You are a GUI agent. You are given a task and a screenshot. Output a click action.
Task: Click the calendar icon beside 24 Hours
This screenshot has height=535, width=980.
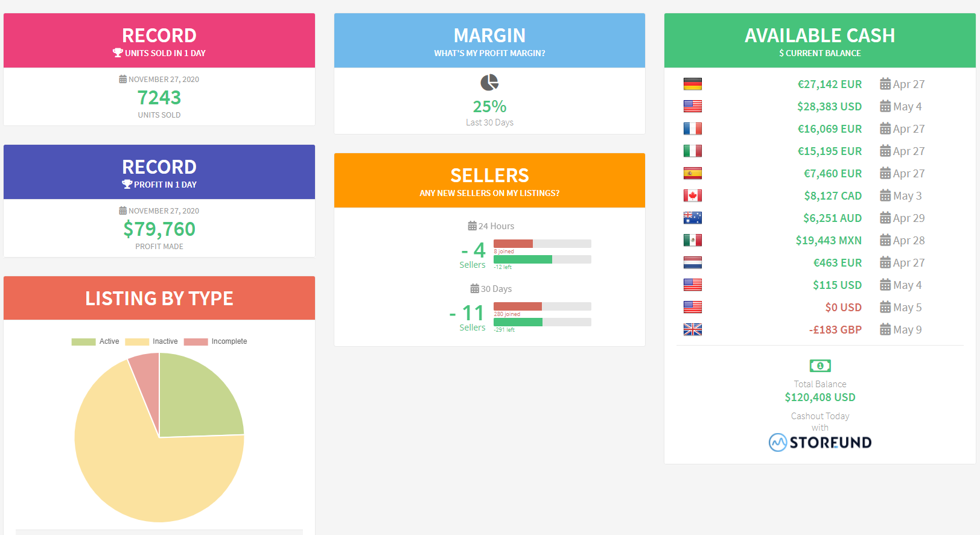[x=472, y=226]
